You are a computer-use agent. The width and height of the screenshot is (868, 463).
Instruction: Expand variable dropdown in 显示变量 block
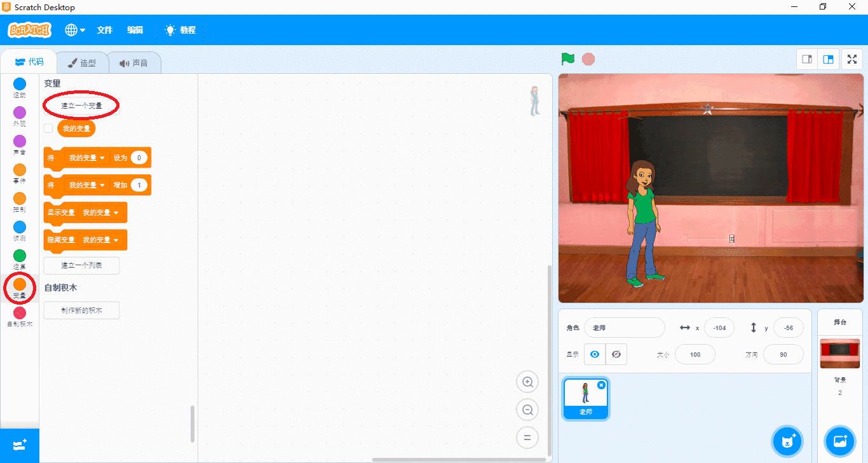(x=116, y=212)
